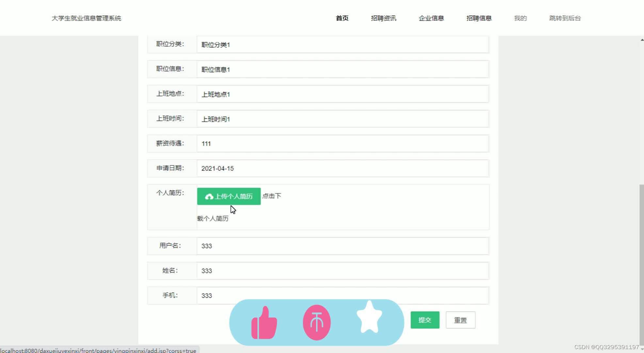Submit the form with 提交 button
Image resolution: width=644 pixels, height=353 pixels.
425,320
